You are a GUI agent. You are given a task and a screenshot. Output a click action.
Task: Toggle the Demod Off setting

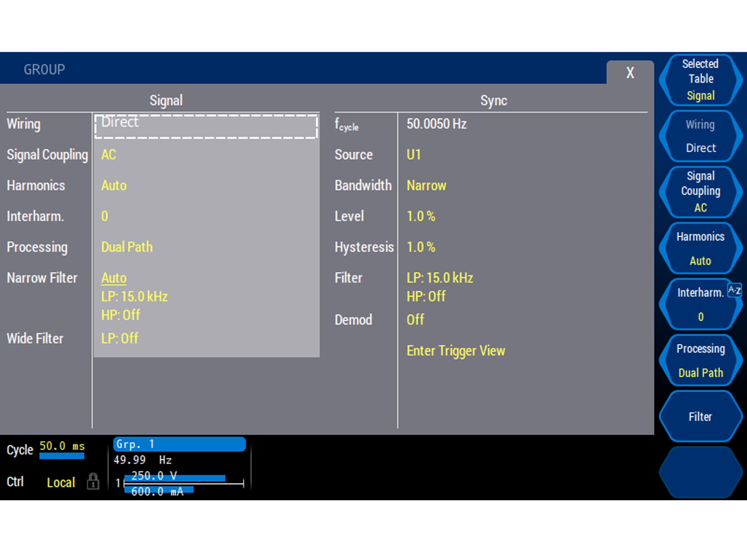click(x=415, y=320)
